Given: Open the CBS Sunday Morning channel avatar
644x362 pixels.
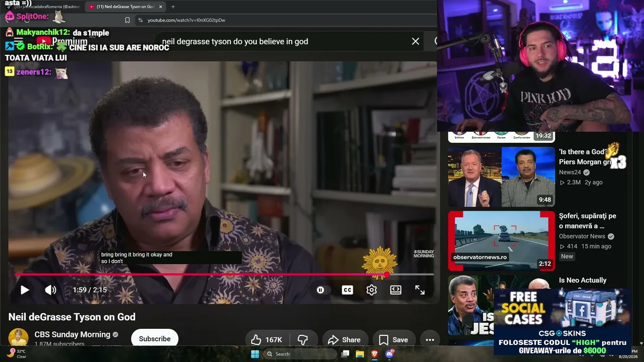Looking at the screenshot, I should [x=18, y=338].
